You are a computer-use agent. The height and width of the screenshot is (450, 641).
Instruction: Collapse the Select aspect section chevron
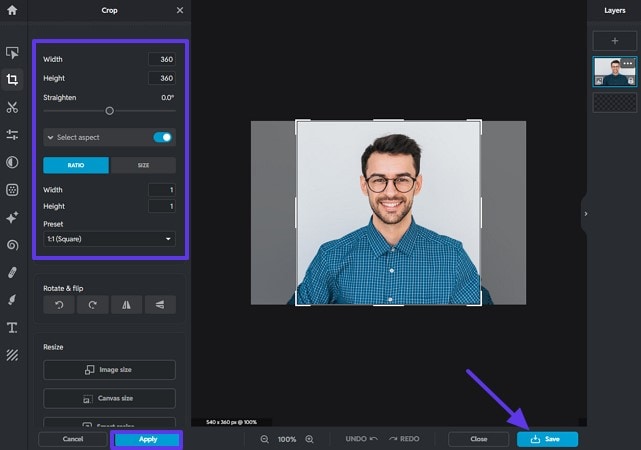pos(50,138)
